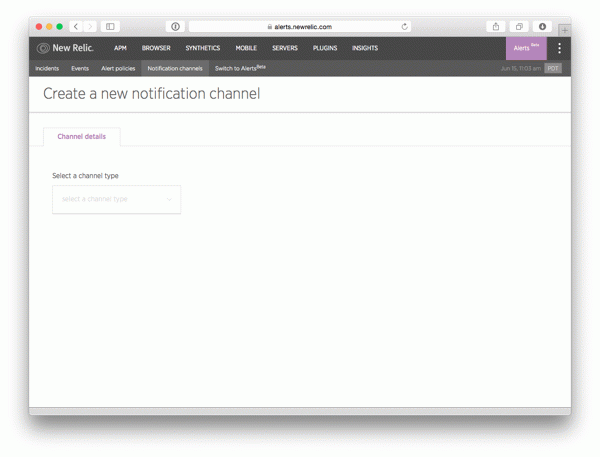
Task: Click the Jun 15 timestamp text
Action: (521, 69)
